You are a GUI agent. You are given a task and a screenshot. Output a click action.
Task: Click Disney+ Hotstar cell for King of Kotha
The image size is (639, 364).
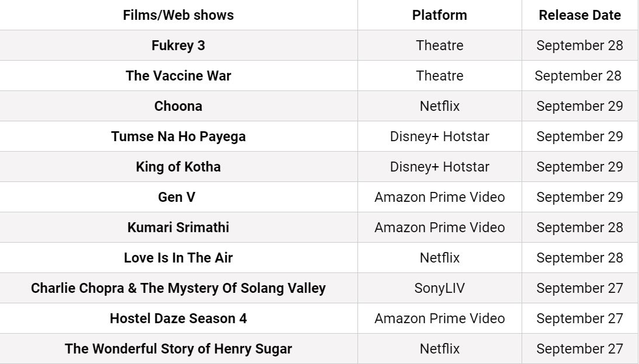click(x=439, y=166)
